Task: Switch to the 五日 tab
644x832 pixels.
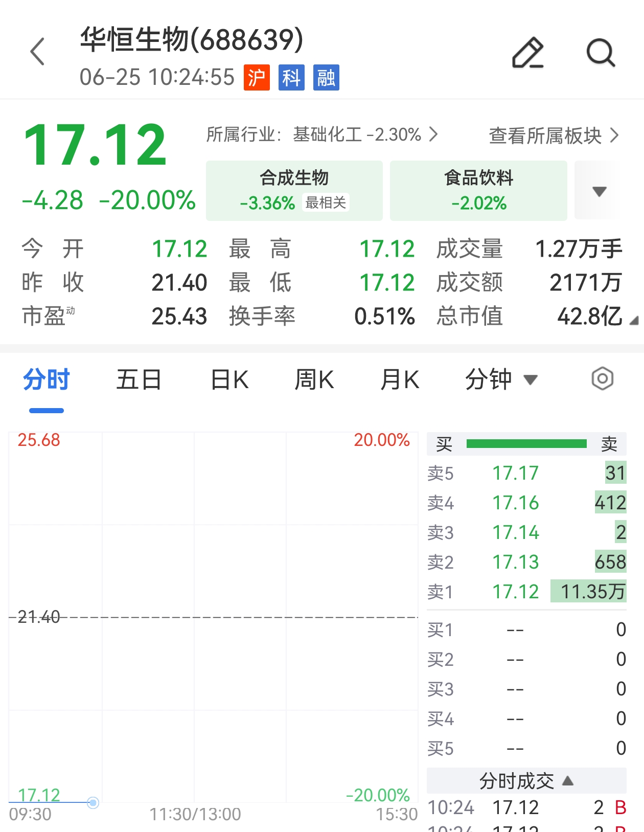Action: coord(139,380)
